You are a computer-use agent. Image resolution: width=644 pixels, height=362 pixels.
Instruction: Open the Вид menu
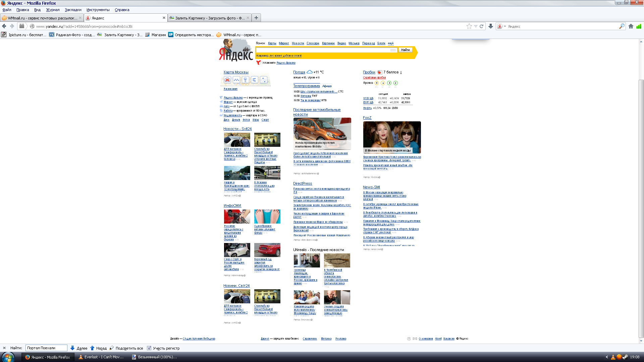click(37, 10)
